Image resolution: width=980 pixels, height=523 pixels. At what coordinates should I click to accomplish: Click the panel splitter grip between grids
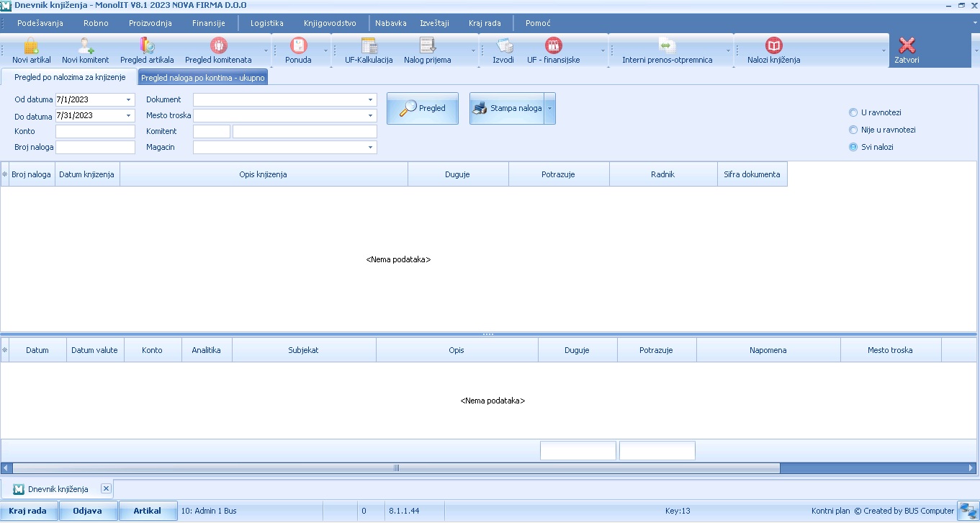[488, 334]
